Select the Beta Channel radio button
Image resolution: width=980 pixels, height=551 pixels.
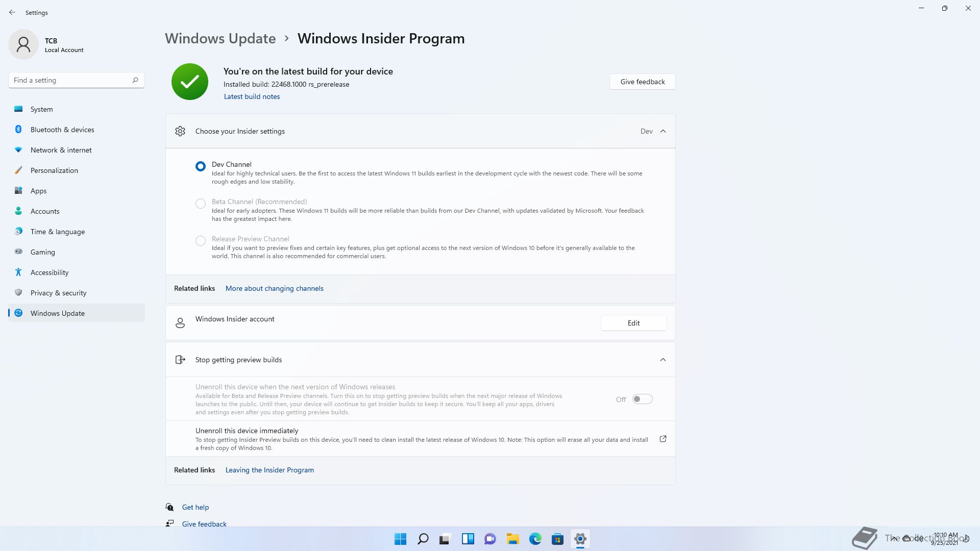point(201,204)
